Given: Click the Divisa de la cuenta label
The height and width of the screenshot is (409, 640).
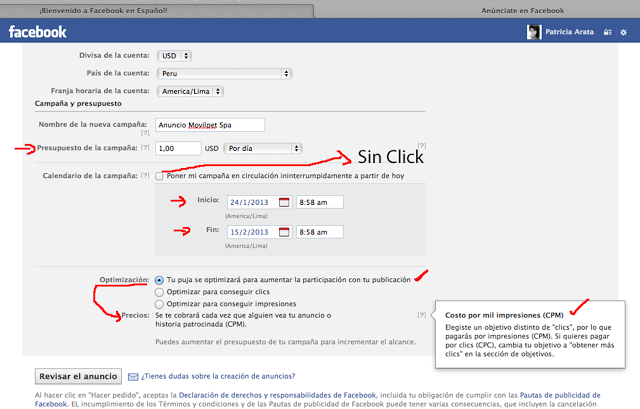Looking at the screenshot, I should point(114,55).
